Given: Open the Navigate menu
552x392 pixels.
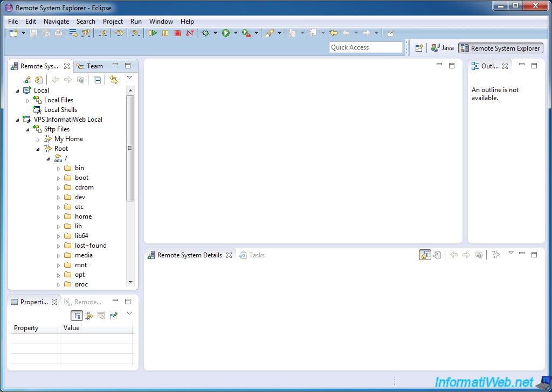Looking at the screenshot, I should click(x=56, y=22).
